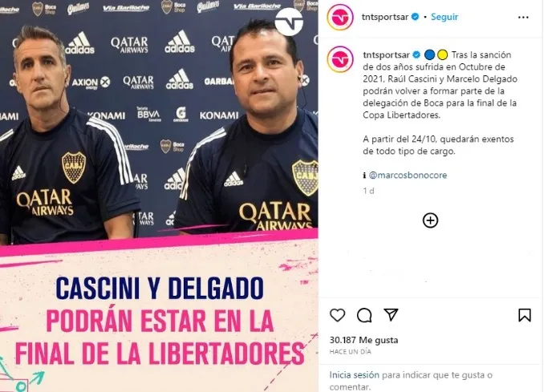544x392 pixels.
Task: Open the three-dot more options menu
Action: (x=523, y=18)
